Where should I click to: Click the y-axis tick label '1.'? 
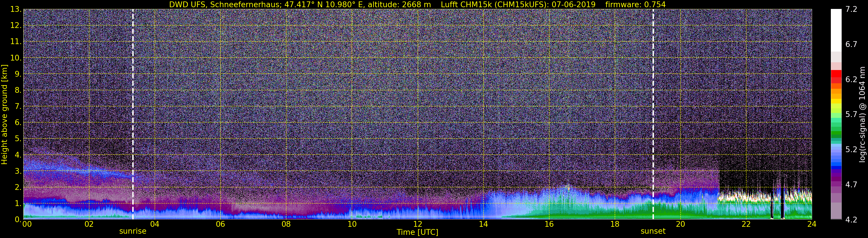[18, 204]
